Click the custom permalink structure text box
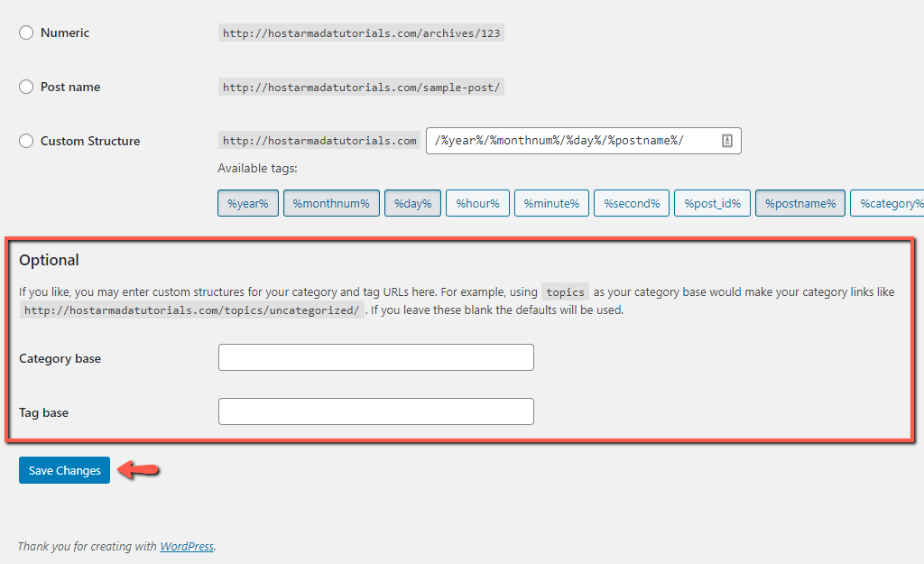Viewport: 924px width, 564px height. point(568,141)
